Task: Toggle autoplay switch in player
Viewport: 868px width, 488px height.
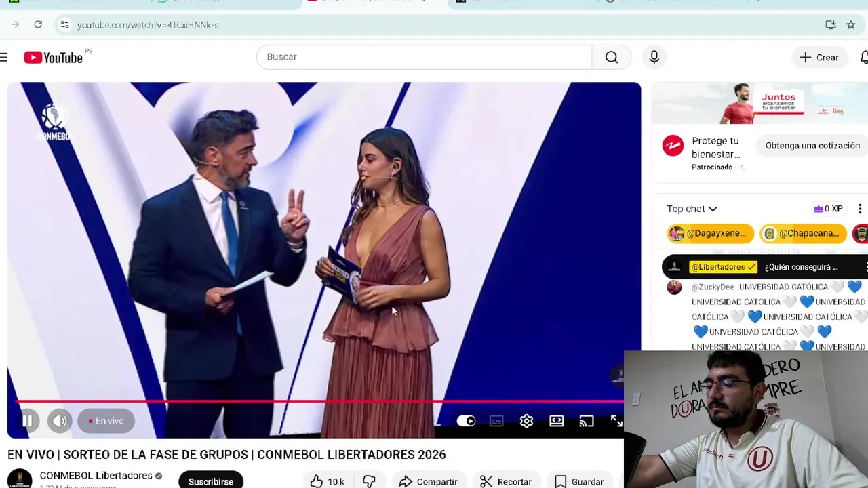Action: 466,421
